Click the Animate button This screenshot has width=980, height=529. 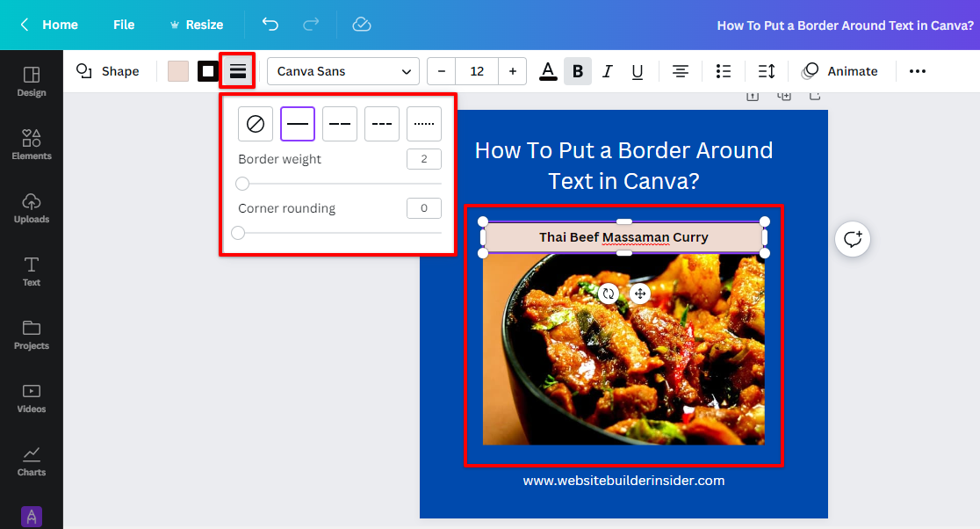click(x=840, y=71)
